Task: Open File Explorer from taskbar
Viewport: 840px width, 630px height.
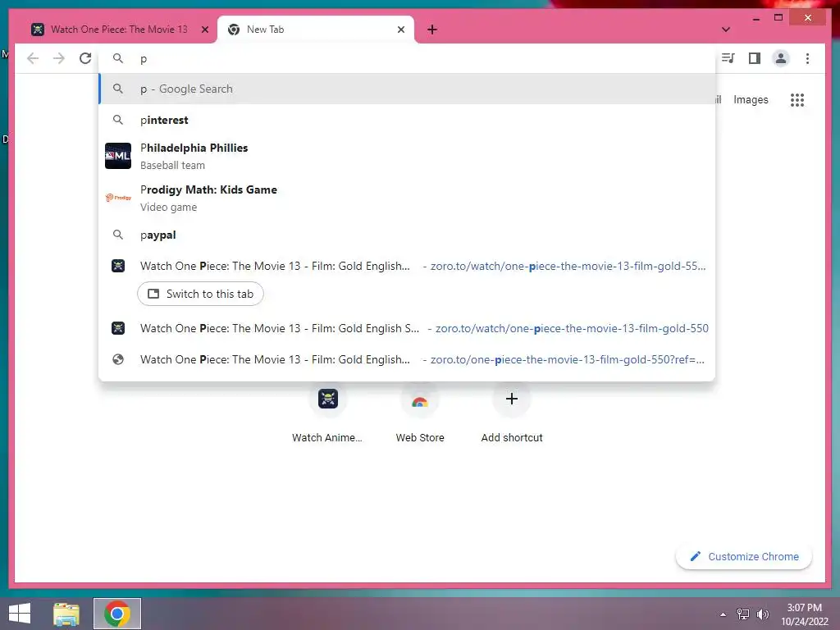Action: tap(66, 614)
